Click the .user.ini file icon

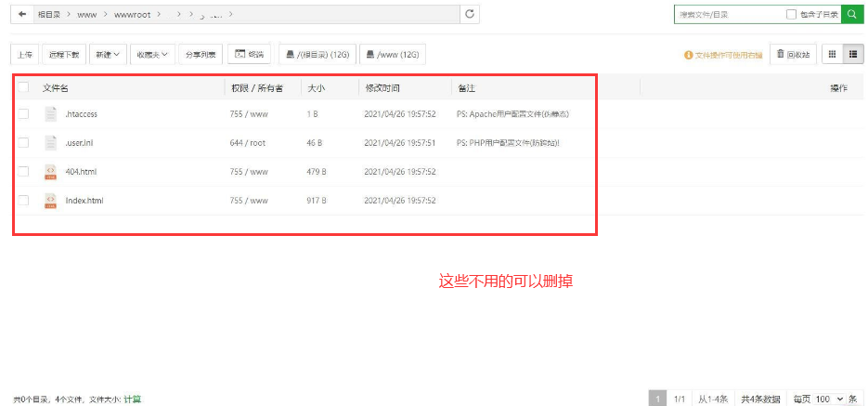pos(50,143)
